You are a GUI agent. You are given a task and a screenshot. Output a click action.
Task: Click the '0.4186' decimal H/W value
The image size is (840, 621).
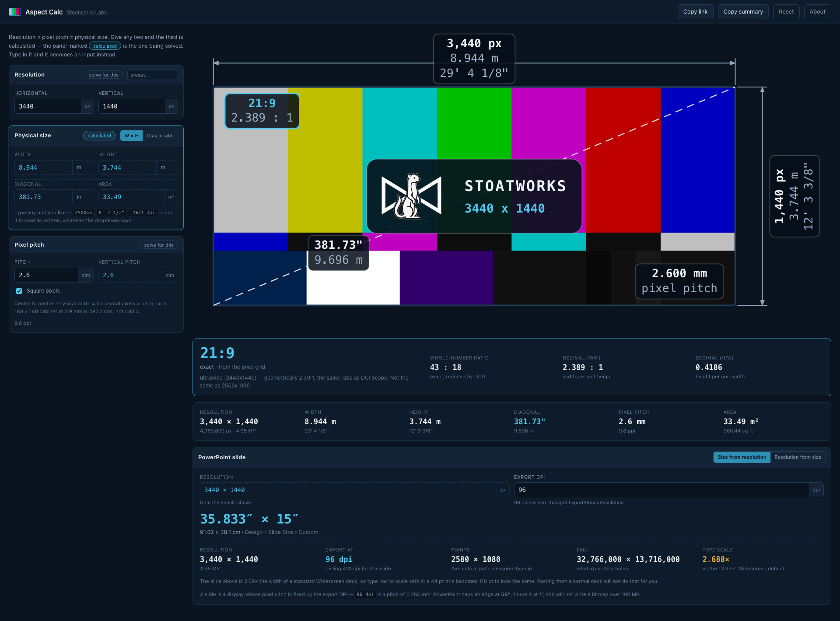(709, 367)
